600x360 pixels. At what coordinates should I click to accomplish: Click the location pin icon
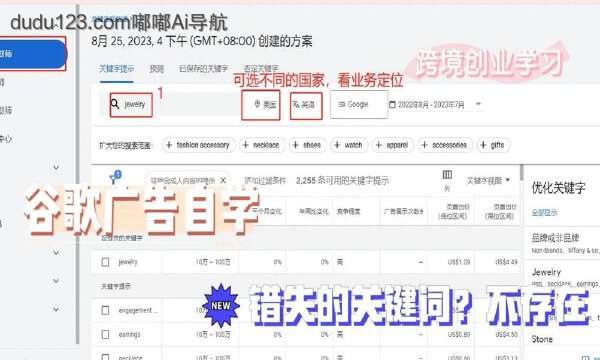(258, 104)
